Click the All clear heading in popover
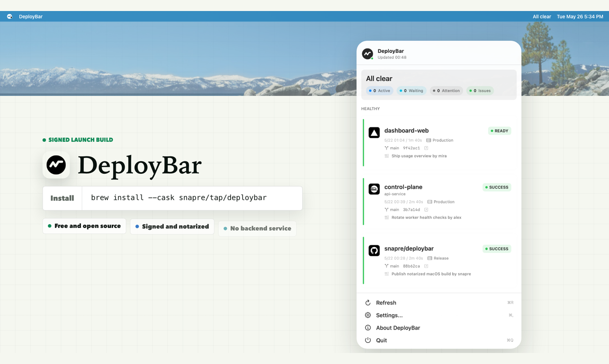 [379, 79]
